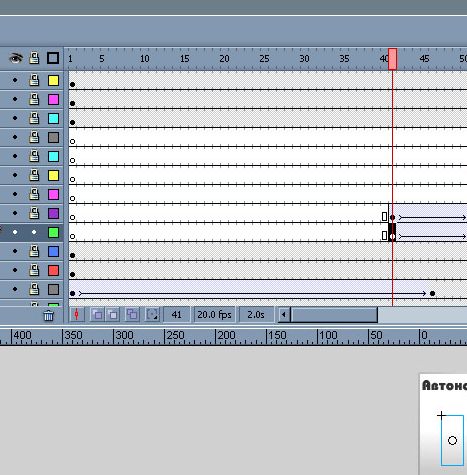Click frame number 10 on the timeline ruler

144,59
